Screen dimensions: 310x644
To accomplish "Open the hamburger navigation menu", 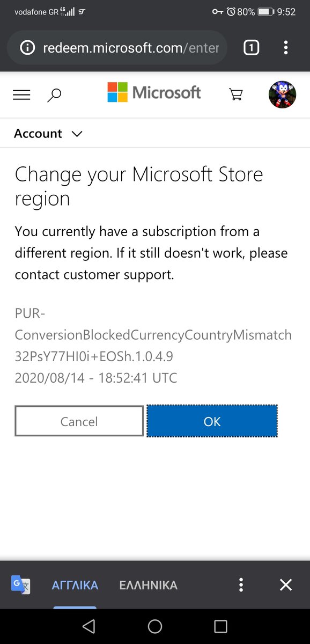I will tap(21, 95).
